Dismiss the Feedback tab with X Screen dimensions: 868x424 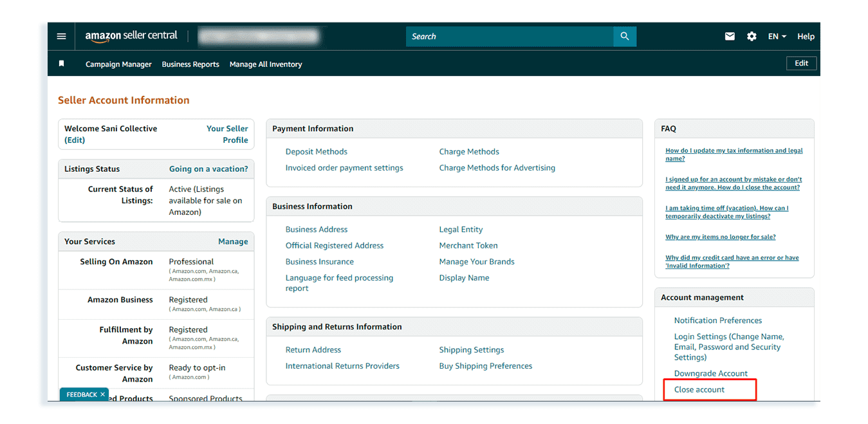pyautogui.click(x=102, y=394)
